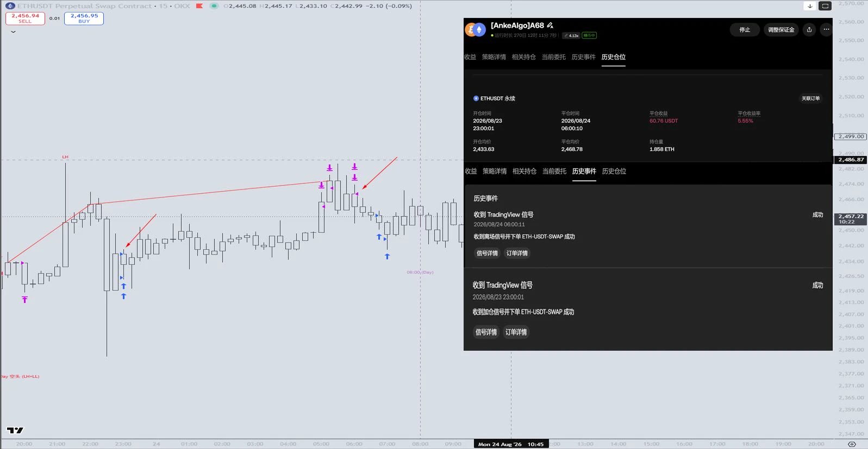Click the SELL 2,456.94 button
The height and width of the screenshot is (449, 868).
point(25,18)
